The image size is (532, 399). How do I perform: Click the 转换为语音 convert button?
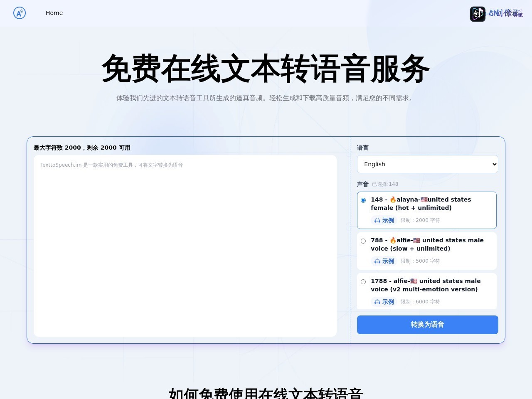[x=427, y=325]
